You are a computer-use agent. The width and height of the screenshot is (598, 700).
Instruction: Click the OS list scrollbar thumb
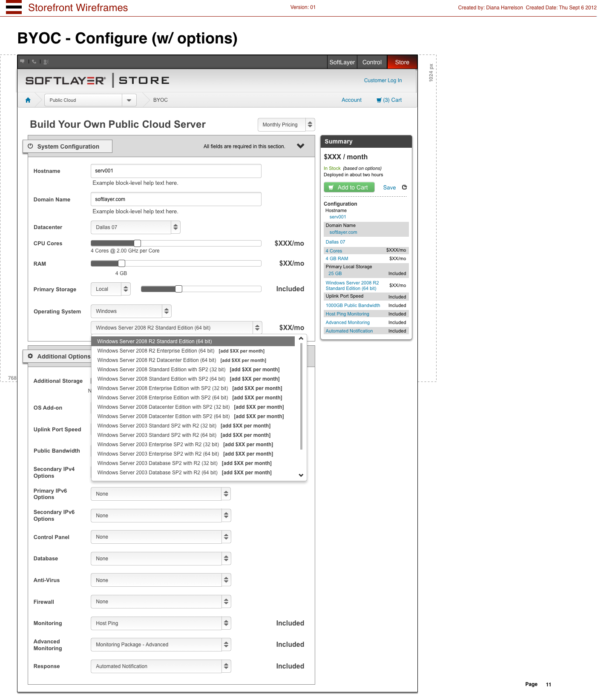coord(301,396)
